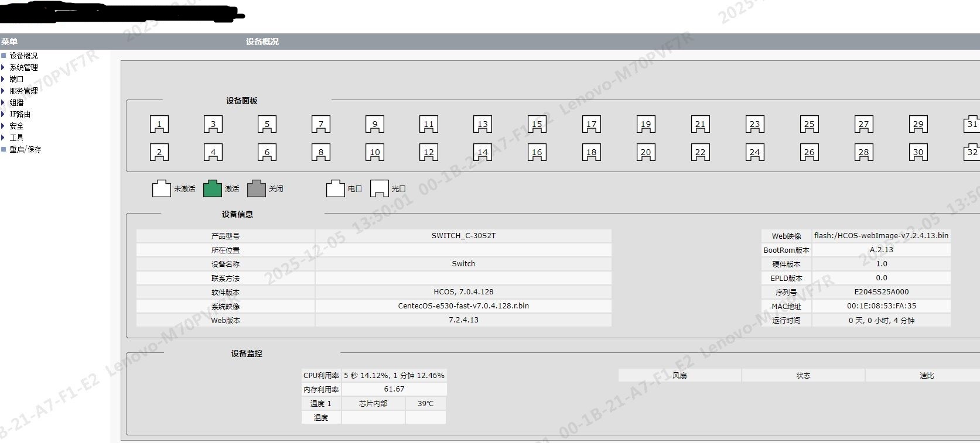Image resolution: width=980 pixels, height=443 pixels.
Task: Click the gray 关闭 legend icon
Action: pos(257,188)
